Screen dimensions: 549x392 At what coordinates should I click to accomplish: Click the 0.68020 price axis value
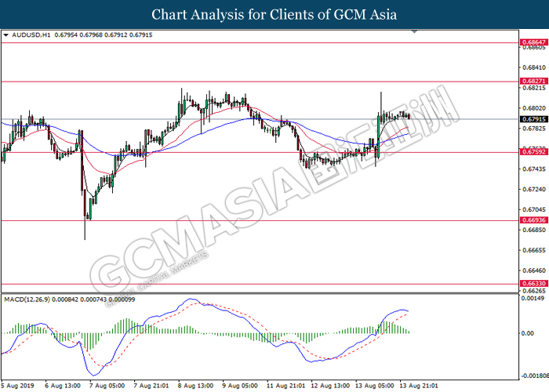tap(534, 108)
